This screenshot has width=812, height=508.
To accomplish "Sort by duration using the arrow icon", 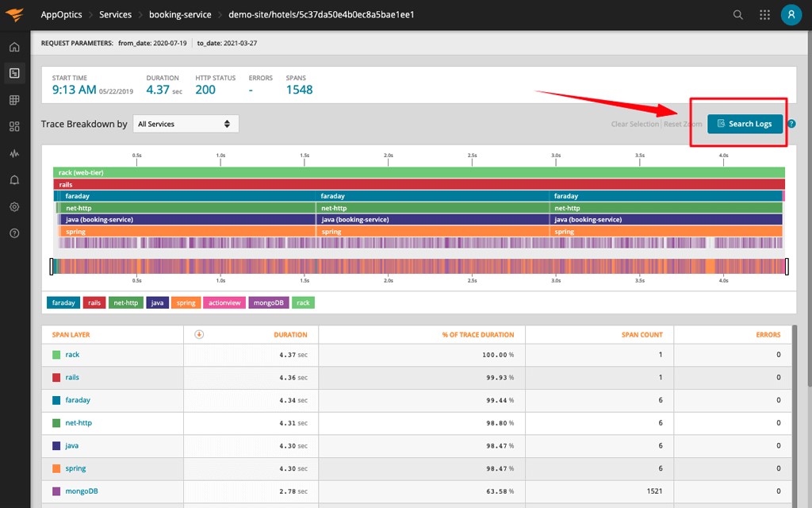I will [x=199, y=334].
